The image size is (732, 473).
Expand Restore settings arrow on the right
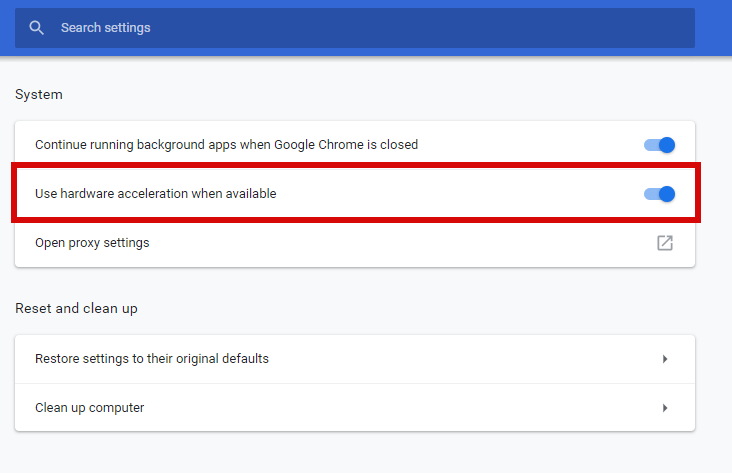pos(665,359)
